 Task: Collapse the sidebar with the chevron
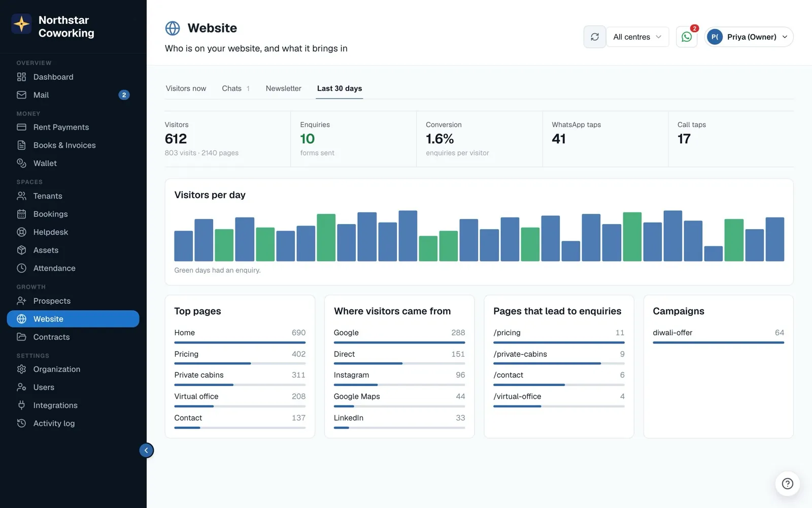pos(146,450)
